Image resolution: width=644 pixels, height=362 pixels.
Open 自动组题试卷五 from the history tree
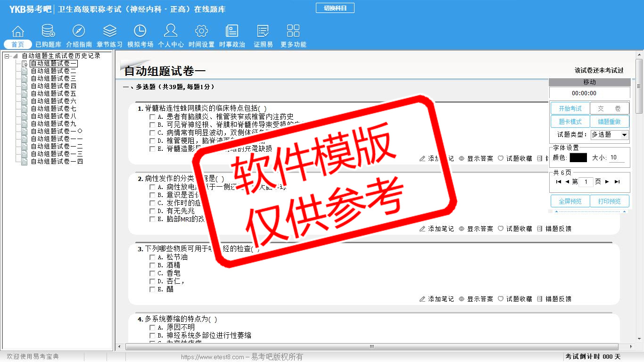point(53,94)
